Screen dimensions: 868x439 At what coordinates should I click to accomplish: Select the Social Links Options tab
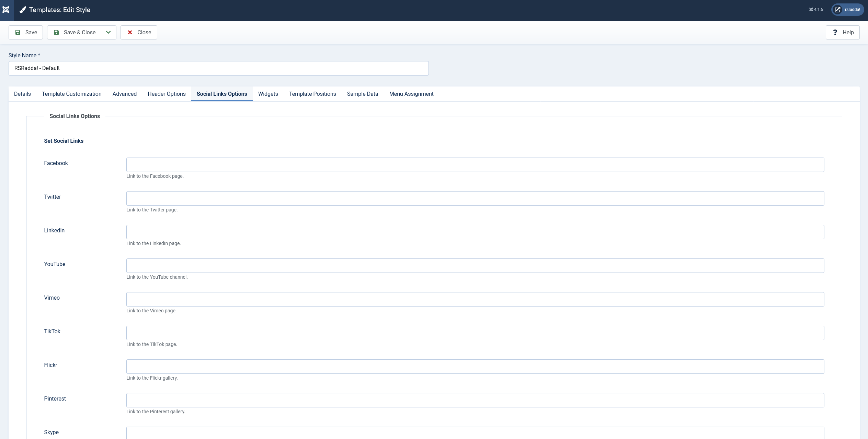coord(222,94)
